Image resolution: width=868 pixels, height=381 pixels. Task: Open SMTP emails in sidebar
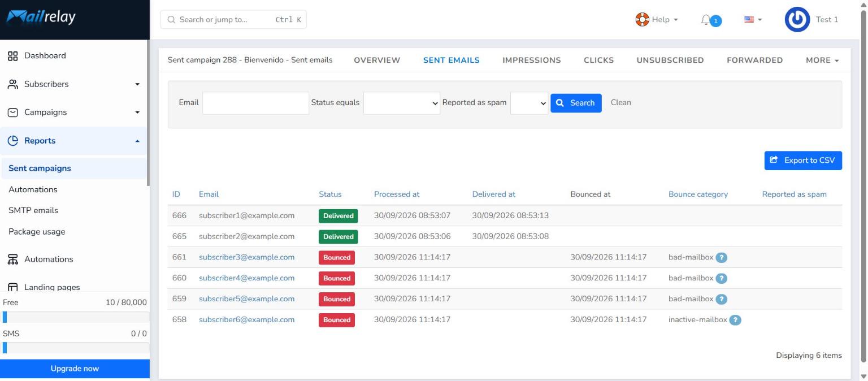coord(33,210)
